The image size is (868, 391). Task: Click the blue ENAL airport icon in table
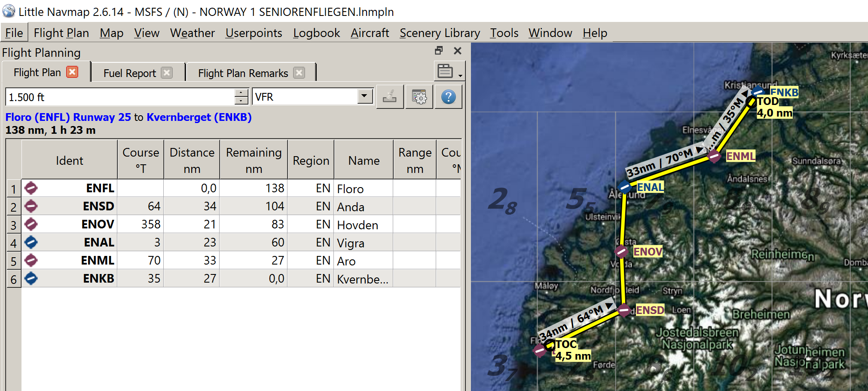[31, 242]
